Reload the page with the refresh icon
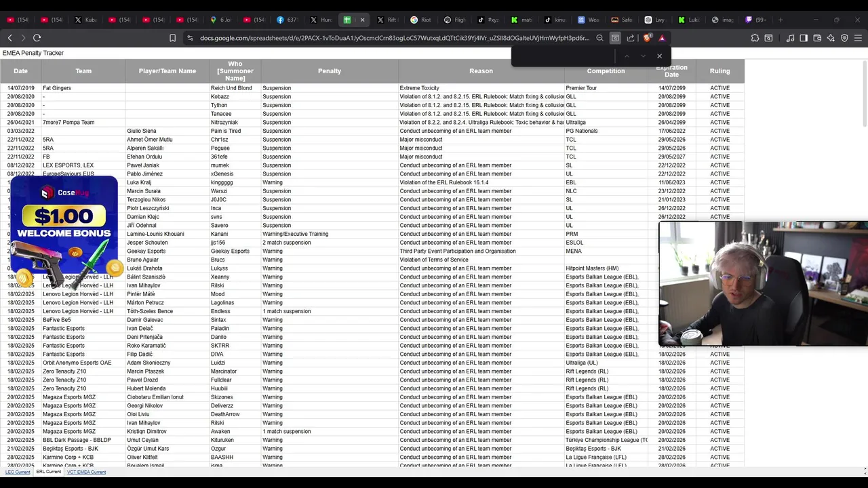The image size is (868, 488). [37, 38]
